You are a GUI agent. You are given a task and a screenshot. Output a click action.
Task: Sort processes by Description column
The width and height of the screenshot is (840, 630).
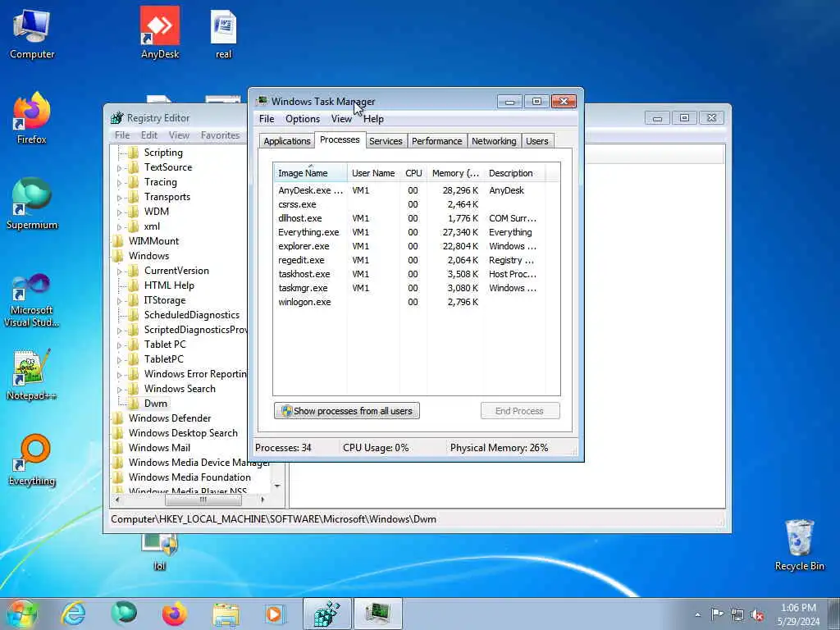click(515, 173)
